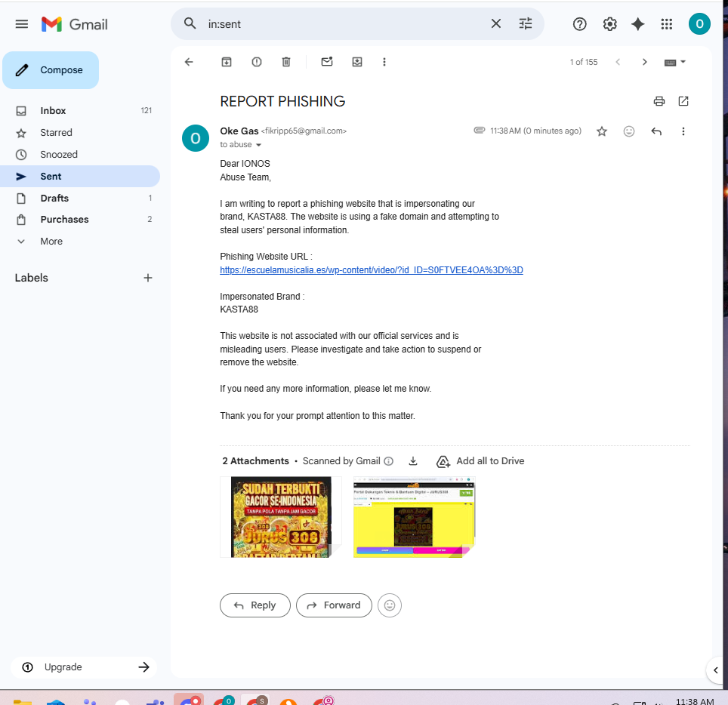Click the Upgrade button
This screenshot has height=705, width=728.
[84, 667]
